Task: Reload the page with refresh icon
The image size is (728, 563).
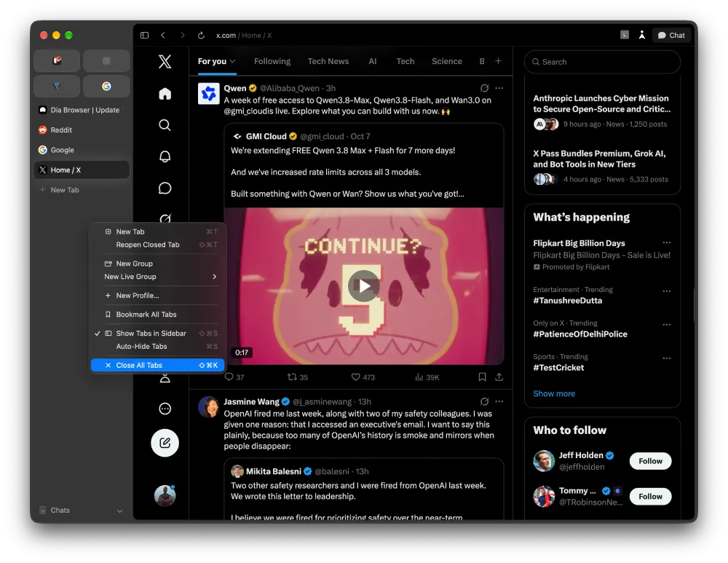Action: point(201,35)
